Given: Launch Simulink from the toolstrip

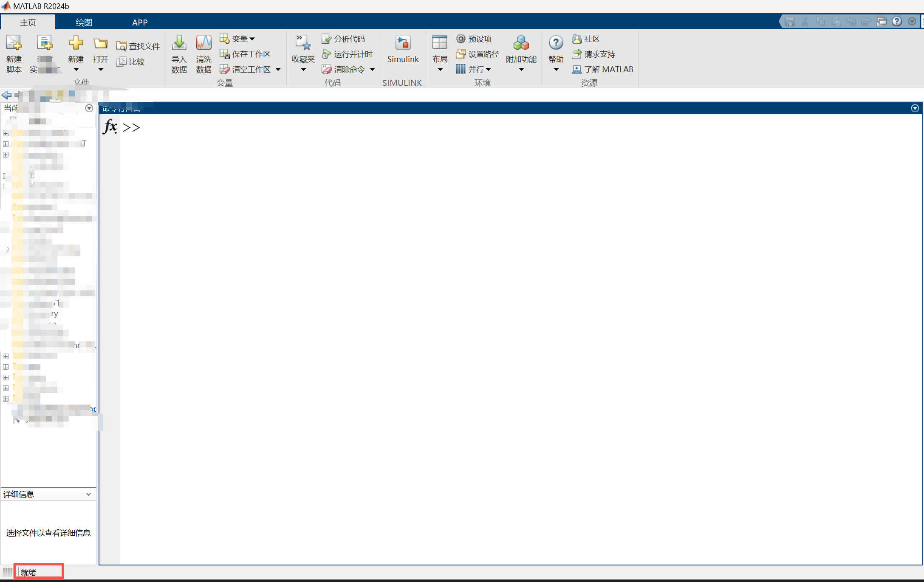Looking at the screenshot, I should [403, 43].
